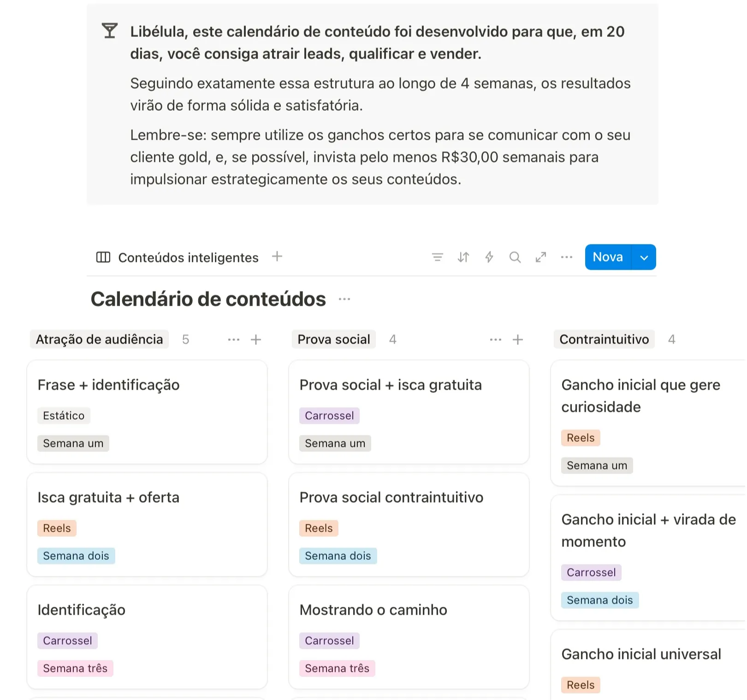Open database in full page expand icon
The image size is (747, 700).
point(540,257)
